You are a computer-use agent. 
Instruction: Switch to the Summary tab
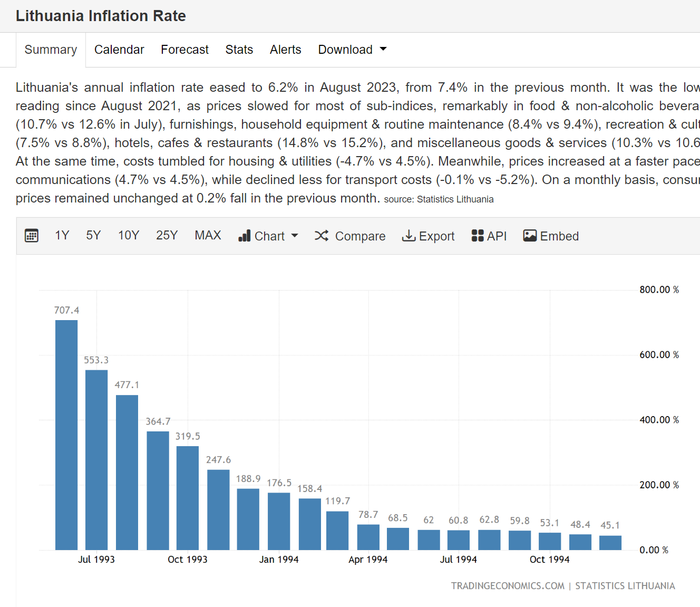51,50
